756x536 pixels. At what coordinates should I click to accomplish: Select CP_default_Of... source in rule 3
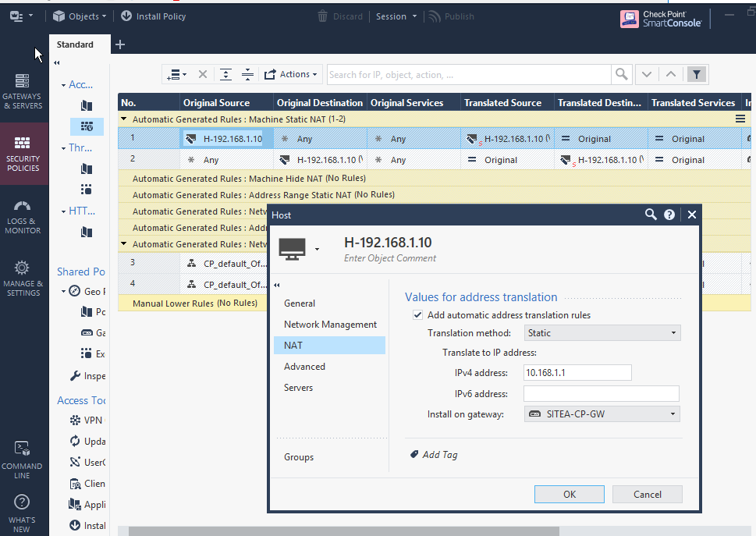point(226,264)
